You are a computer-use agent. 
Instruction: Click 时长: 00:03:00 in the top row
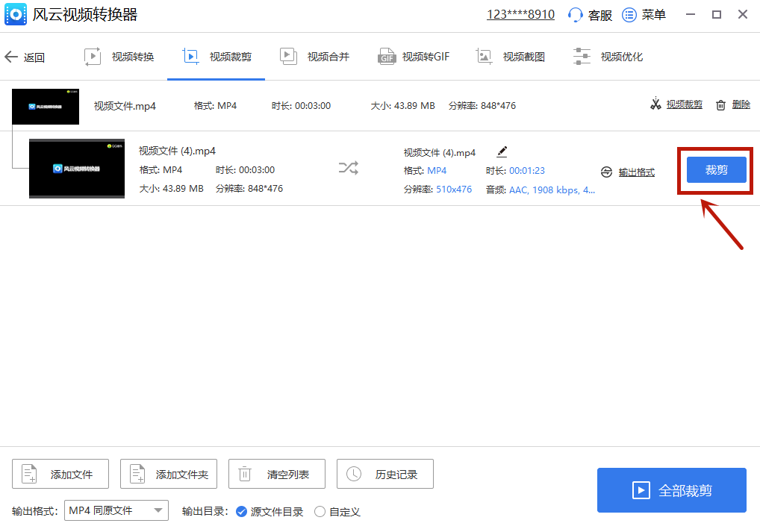pos(301,106)
